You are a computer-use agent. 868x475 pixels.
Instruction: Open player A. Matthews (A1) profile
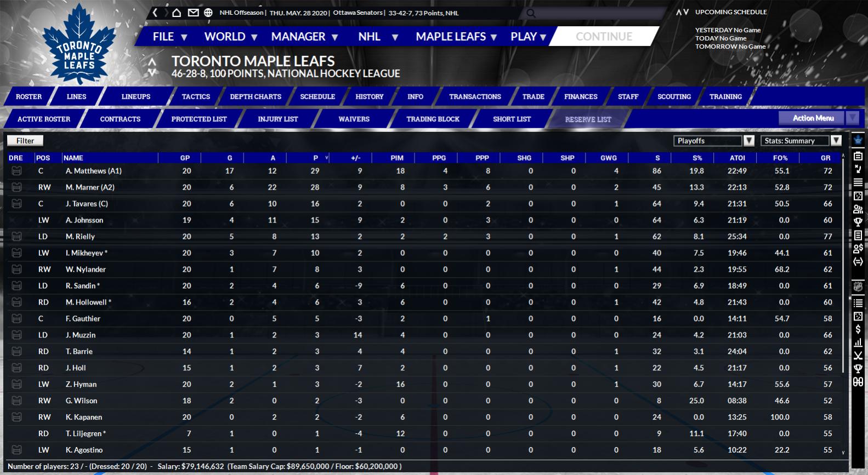point(94,171)
